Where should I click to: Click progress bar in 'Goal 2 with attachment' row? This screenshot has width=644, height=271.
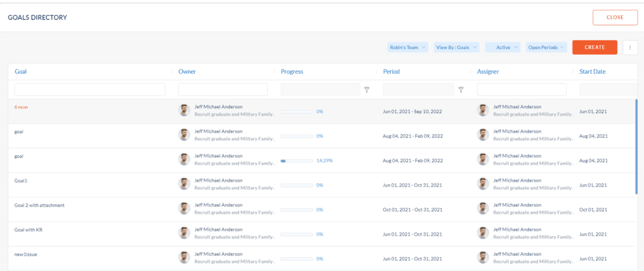click(297, 210)
